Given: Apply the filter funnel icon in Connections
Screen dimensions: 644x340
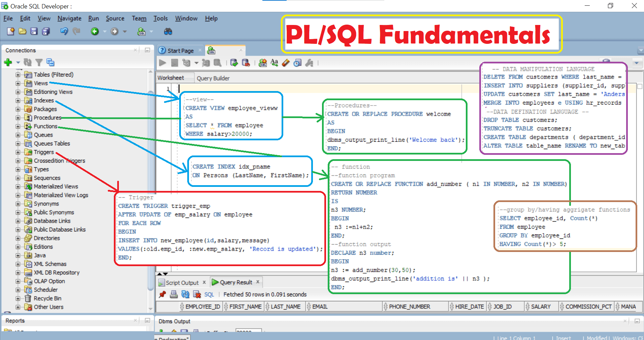Looking at the screenshot, I should tap(39, 62).
